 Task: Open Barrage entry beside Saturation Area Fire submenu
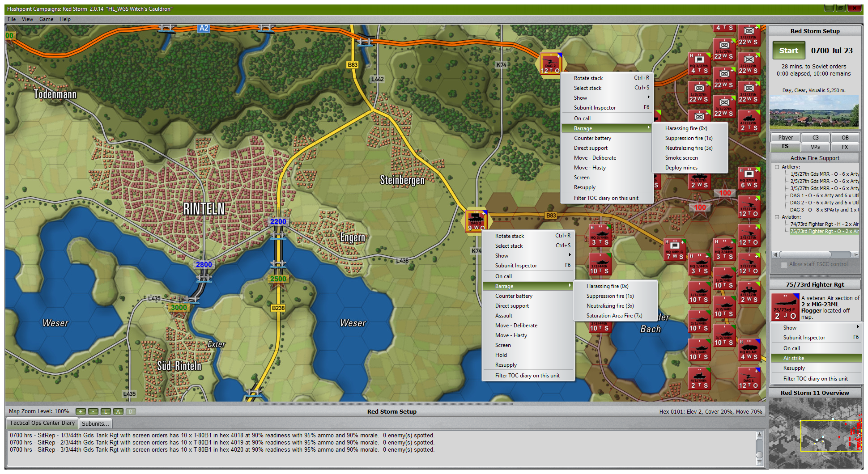[528, 286]
